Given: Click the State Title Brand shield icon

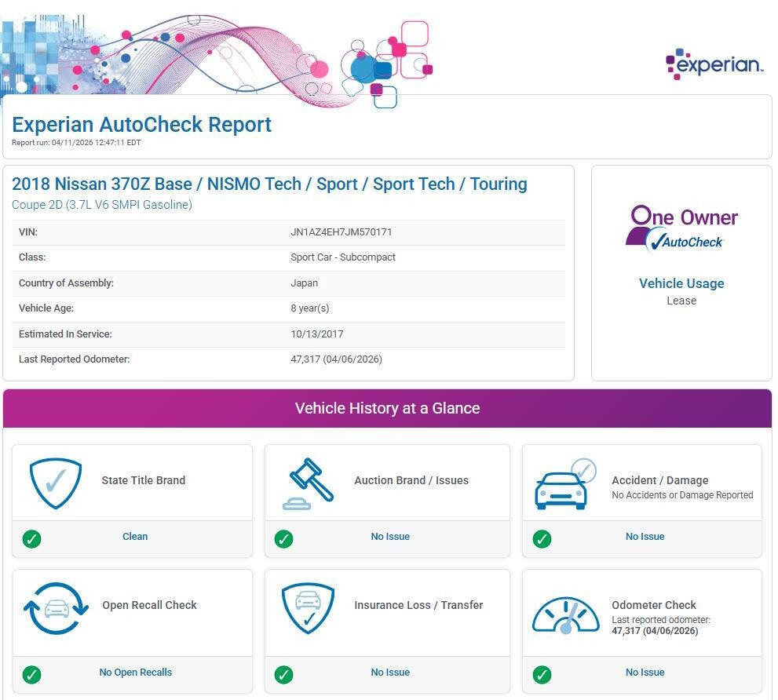Looking at the screenshot, I should (x=55, y=483).
